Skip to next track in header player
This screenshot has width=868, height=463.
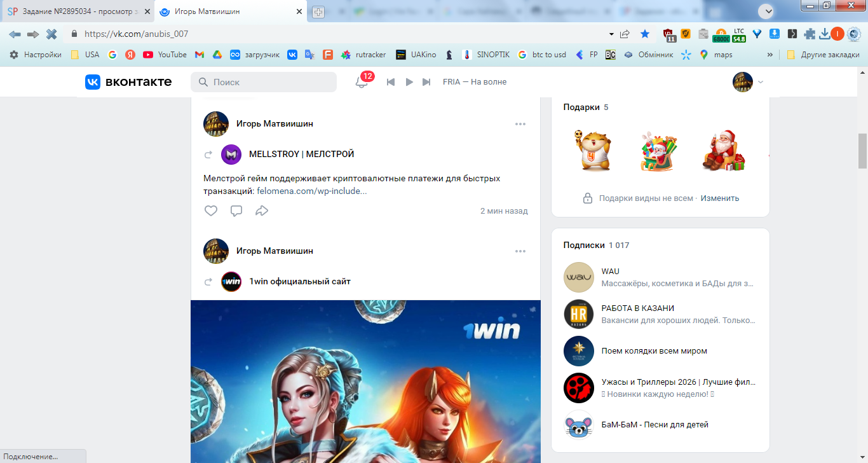pyautogui.click(x=426, y=82)
